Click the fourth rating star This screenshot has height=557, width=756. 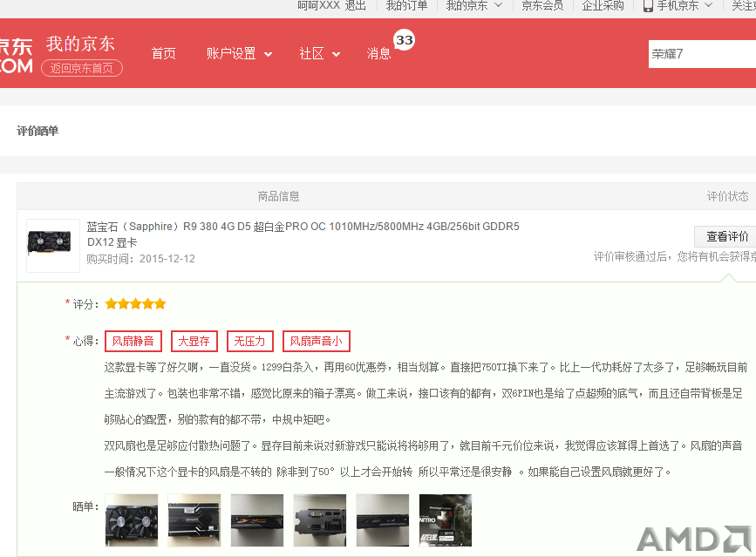click(x=147, y=304)
